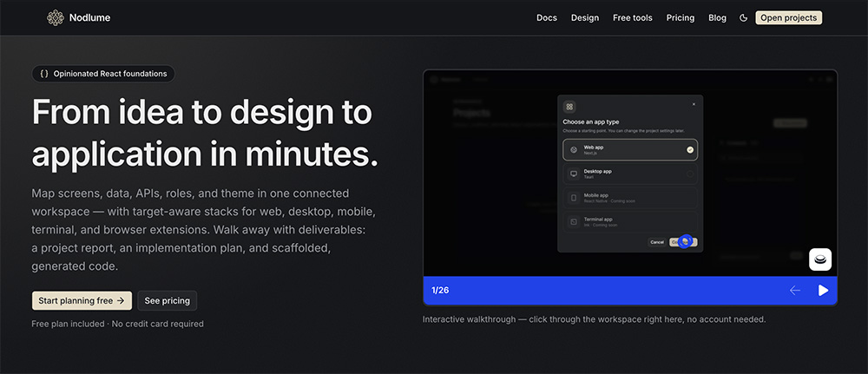Click the Terminal app prompt icon

coord(574,222)
